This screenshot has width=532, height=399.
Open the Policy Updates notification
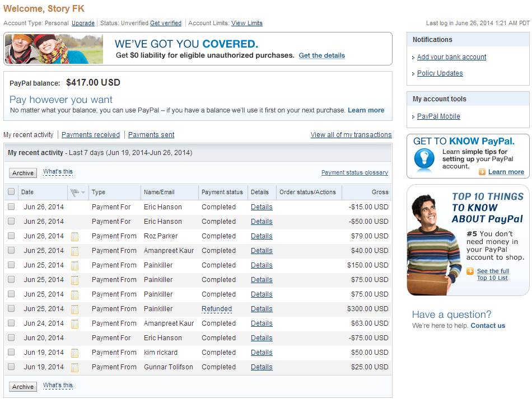[440, 73]
